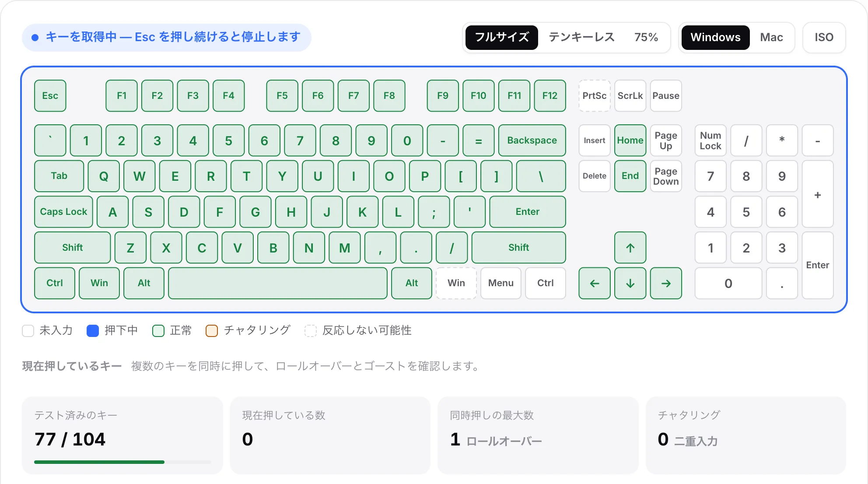Click the green 正常 legend swatch

coord(158,330)
